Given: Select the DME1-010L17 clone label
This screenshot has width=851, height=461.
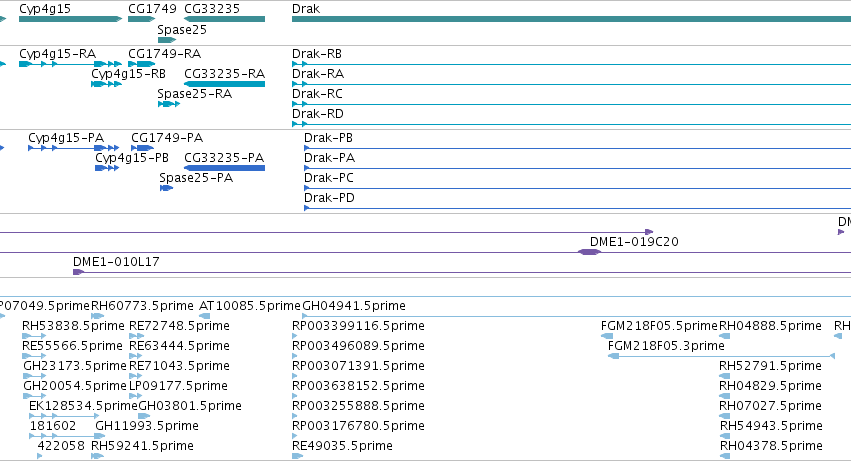Looking at the screenshot, I should pyautogui.click(x=116, y=262).
